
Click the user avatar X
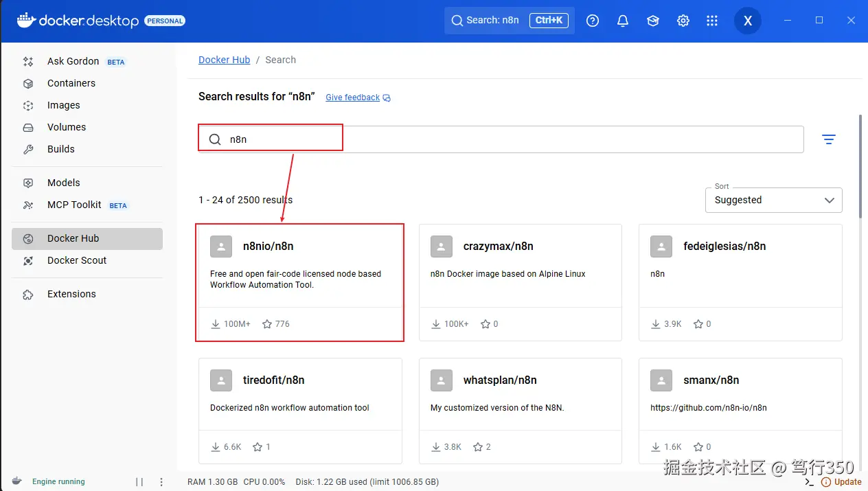[748, 21]
